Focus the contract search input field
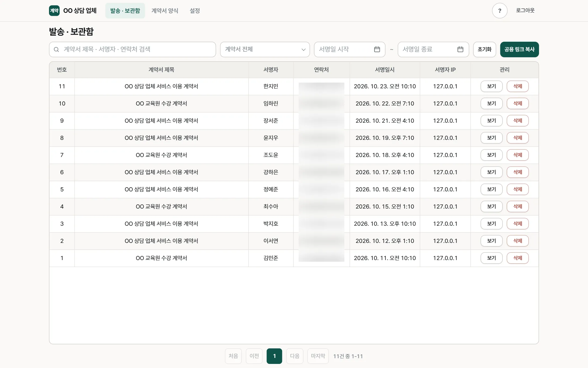The height and width of the screenshot is (368, 588). (133, 49)
